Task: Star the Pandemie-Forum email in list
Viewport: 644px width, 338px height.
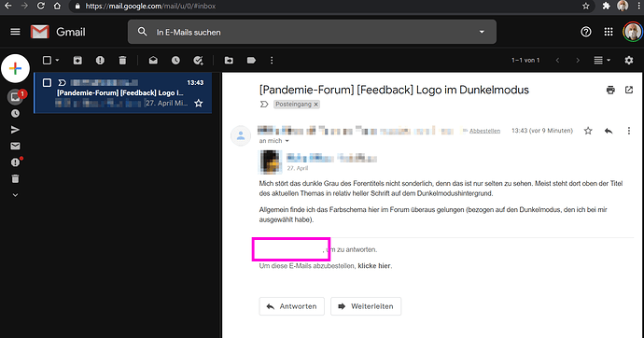Action: point(199,103)
